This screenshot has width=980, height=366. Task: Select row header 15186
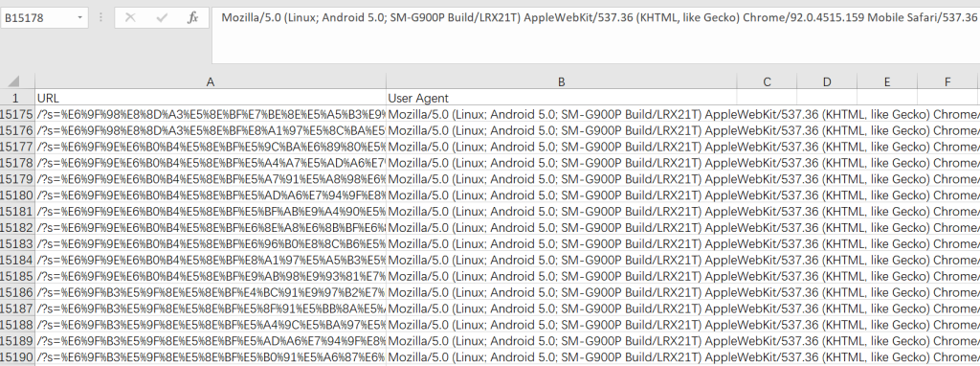tap(17, 293)
